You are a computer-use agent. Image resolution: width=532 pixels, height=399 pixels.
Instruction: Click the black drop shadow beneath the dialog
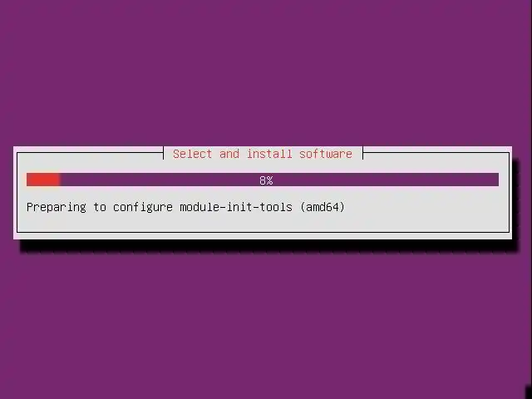(x=269, y=246)
